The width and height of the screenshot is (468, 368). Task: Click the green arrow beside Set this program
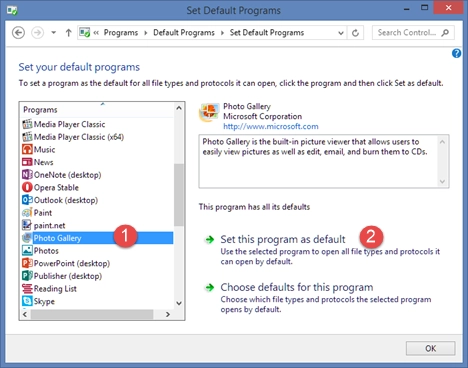(x=210, y=239)
